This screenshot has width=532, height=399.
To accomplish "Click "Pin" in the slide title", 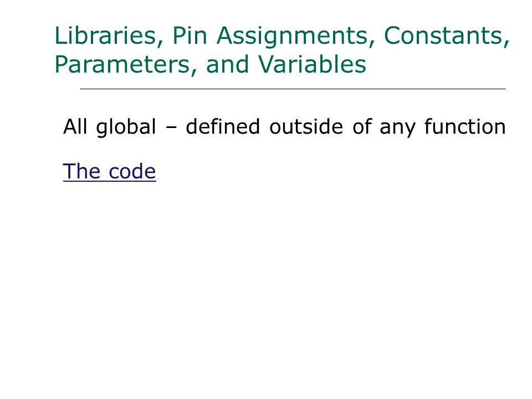I will tap(190, 35).
